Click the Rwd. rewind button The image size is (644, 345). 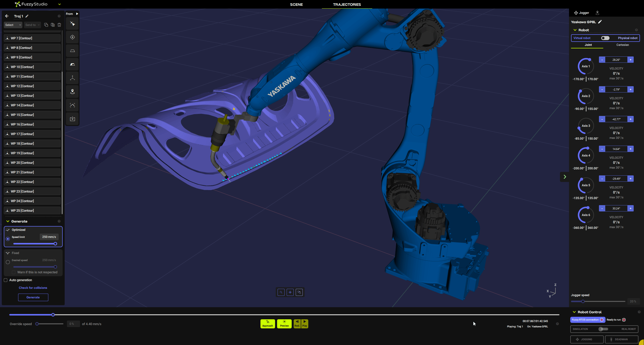(x=297, y=324)
